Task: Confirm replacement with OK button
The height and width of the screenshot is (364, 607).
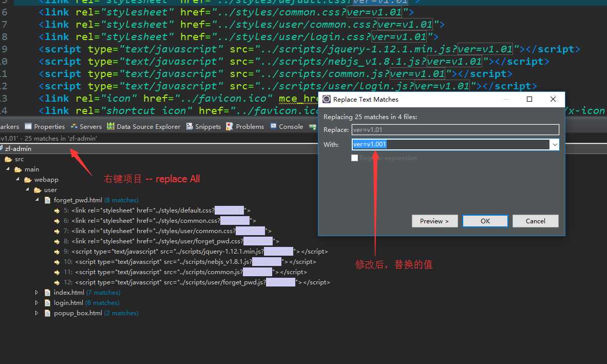Action: point(485,221)
